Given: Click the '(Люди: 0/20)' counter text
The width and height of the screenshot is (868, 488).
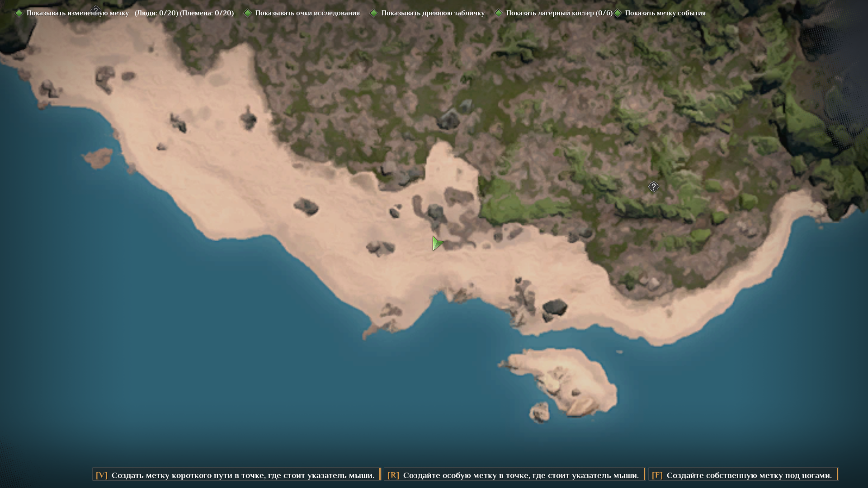Looking at the screenshot, I should click(x=156, y=13).
